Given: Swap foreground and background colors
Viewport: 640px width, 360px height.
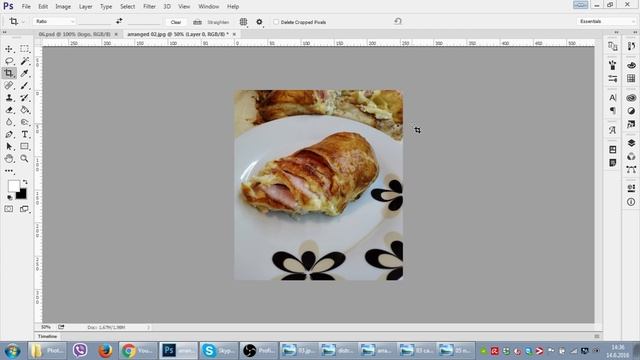Looking at the screenshot, I should 25,182.
